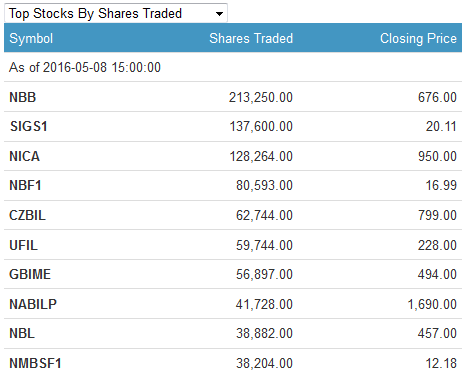Image resolution: width=474 pixels, height=374 pixels.
Task: Open the NBB stock symbol
Action: click(23, 97)
